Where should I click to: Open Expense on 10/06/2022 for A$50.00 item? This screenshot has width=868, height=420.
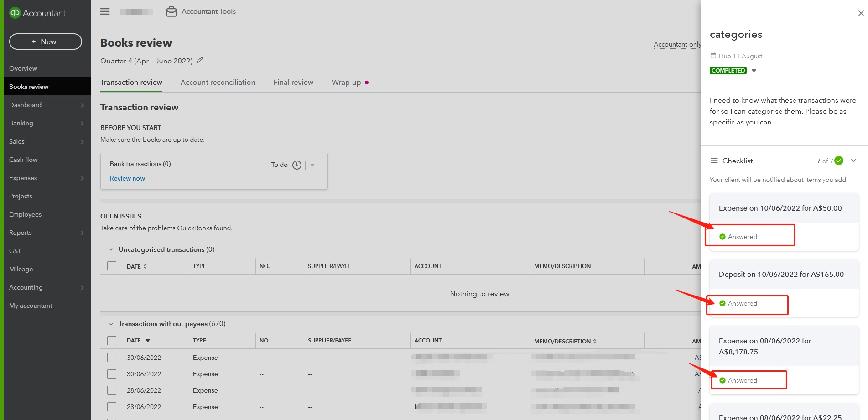pyautogui.click(x=780, y=208)
